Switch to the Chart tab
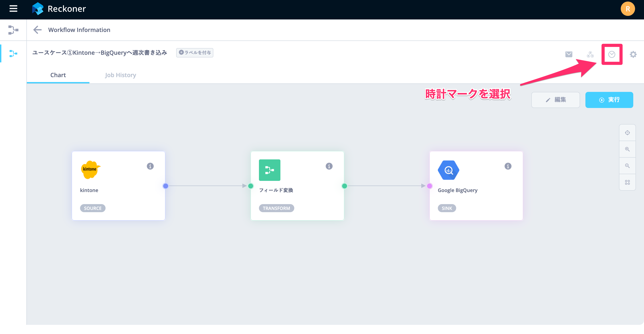Image resolution: width=644 pixels, height=334 pixels. 58,75
